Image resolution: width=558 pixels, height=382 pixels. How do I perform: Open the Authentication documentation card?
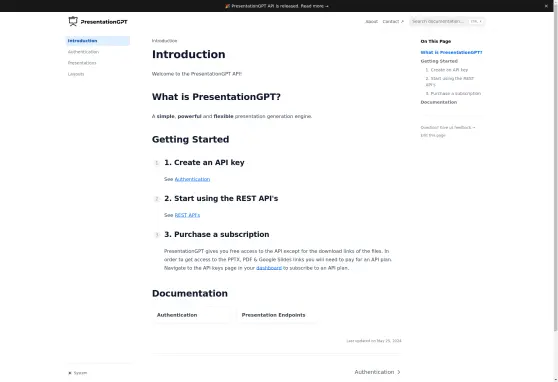(193, 315)
